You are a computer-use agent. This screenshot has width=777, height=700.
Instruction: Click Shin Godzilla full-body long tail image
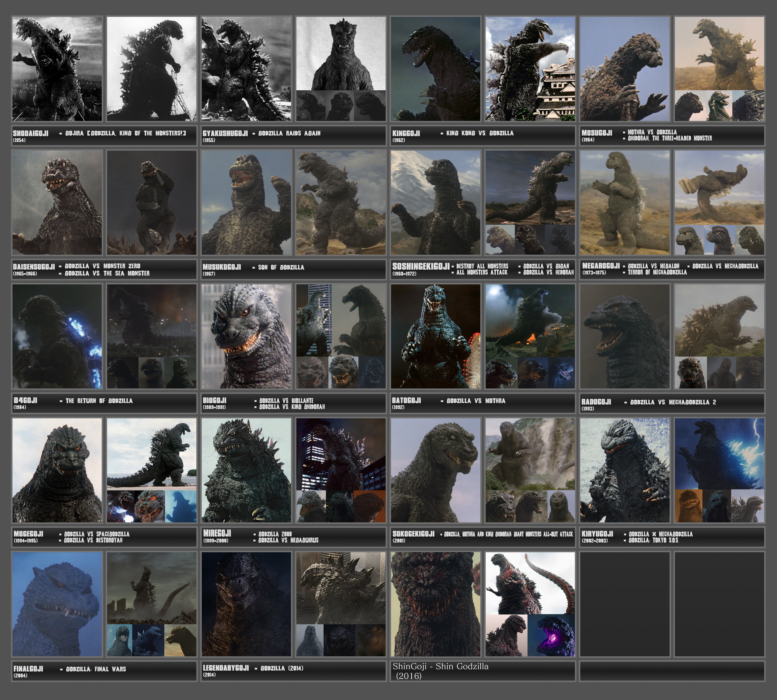point(530,583)
